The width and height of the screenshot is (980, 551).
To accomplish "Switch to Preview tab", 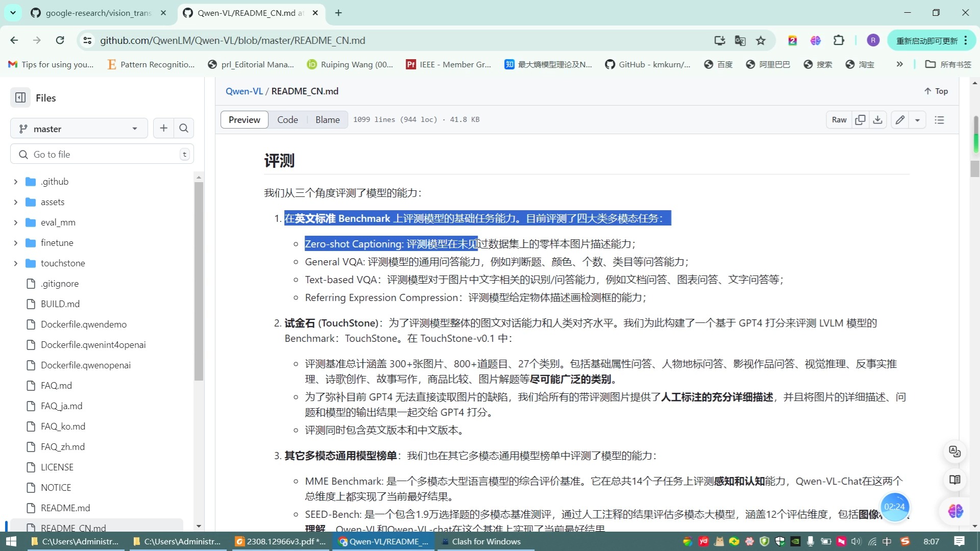I will point(244,120).
